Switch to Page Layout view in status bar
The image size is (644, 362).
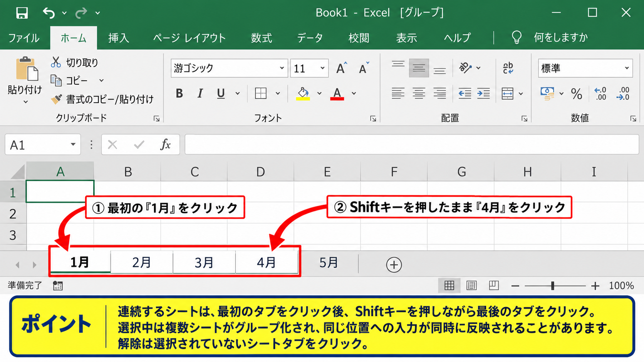coord(471,285)
